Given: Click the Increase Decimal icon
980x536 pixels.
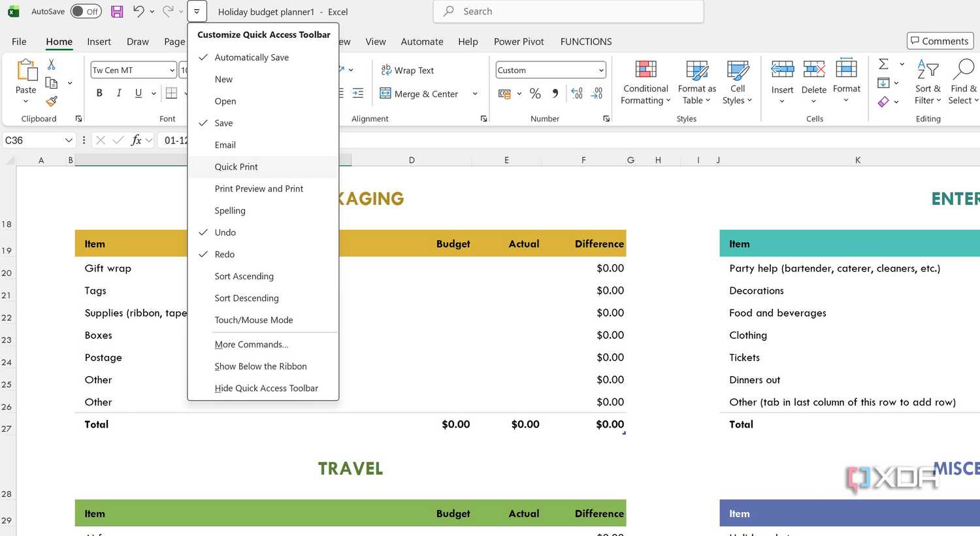Looking at the screenshot, I should 577,93.
